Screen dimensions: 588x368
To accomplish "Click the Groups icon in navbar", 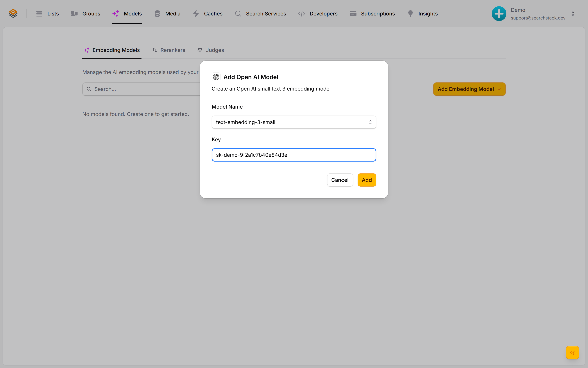I will (74, 14).
